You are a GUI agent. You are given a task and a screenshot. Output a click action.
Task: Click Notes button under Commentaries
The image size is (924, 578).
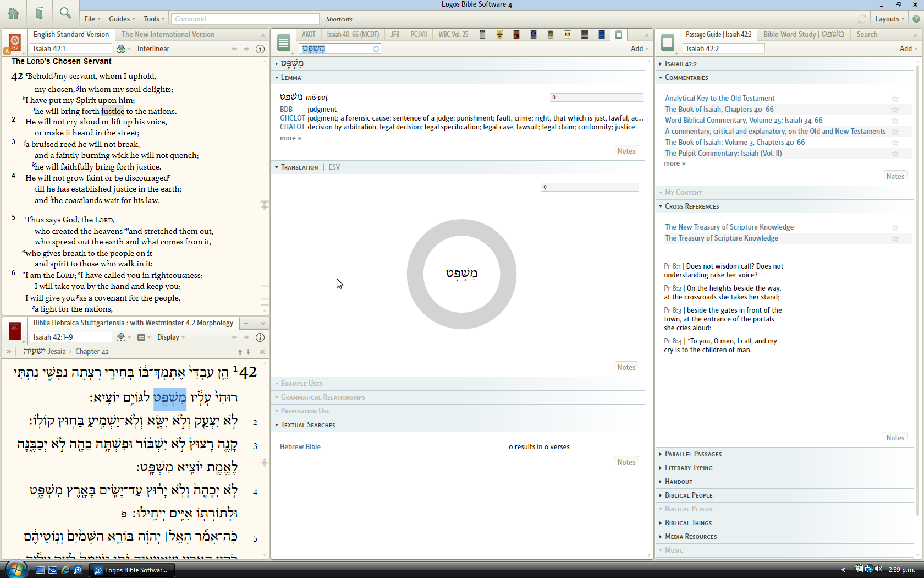coord(895,176)
